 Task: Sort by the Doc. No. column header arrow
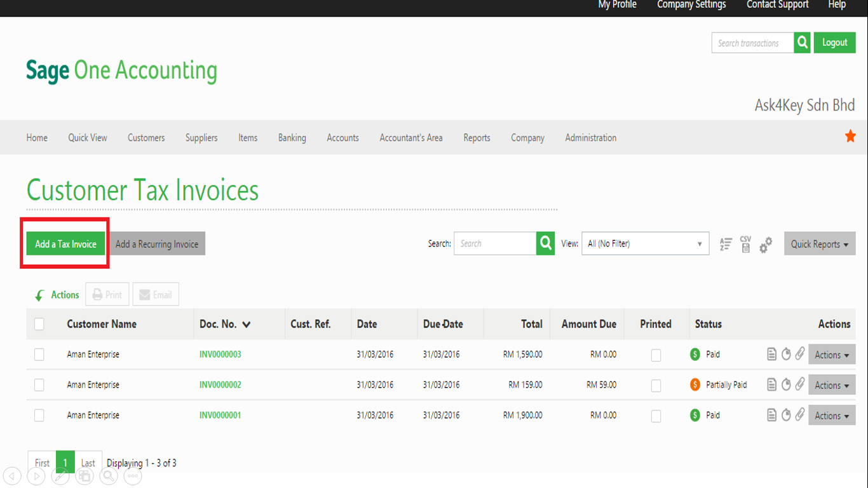247,325
